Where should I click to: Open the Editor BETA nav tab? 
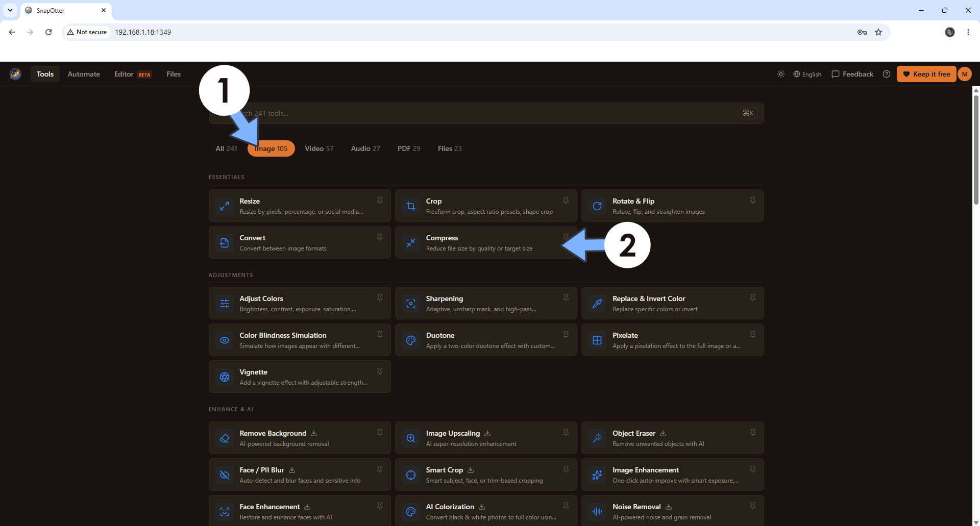tap(133, 74)
